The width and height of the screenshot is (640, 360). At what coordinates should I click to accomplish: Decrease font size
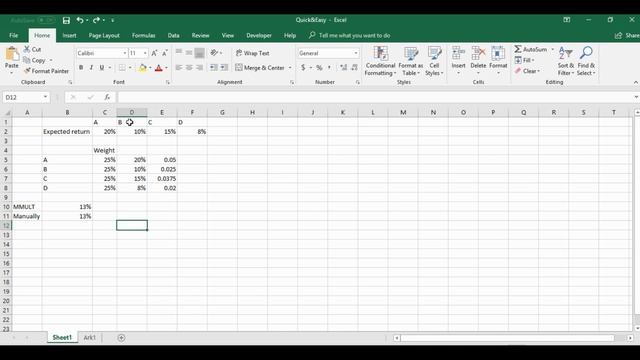[164, 53]
